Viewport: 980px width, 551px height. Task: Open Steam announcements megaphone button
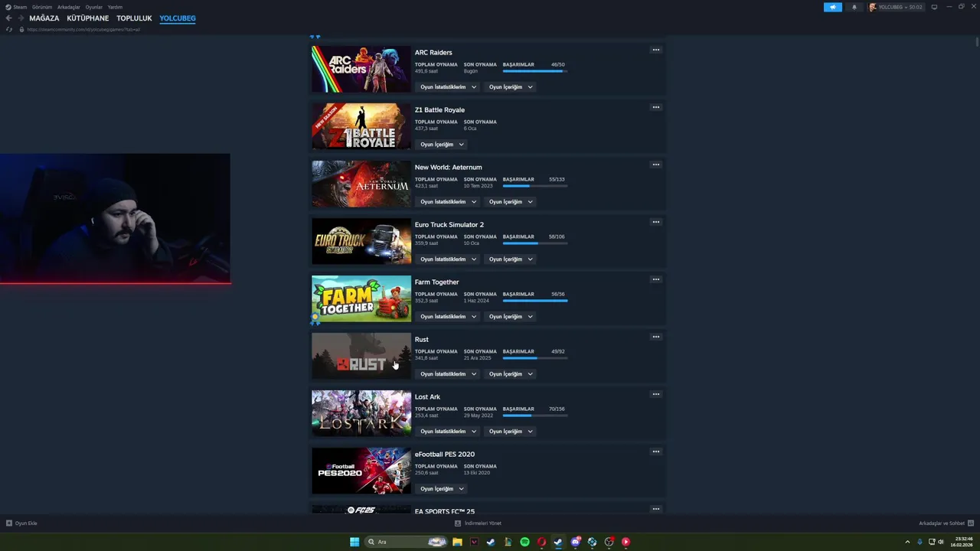833,7
